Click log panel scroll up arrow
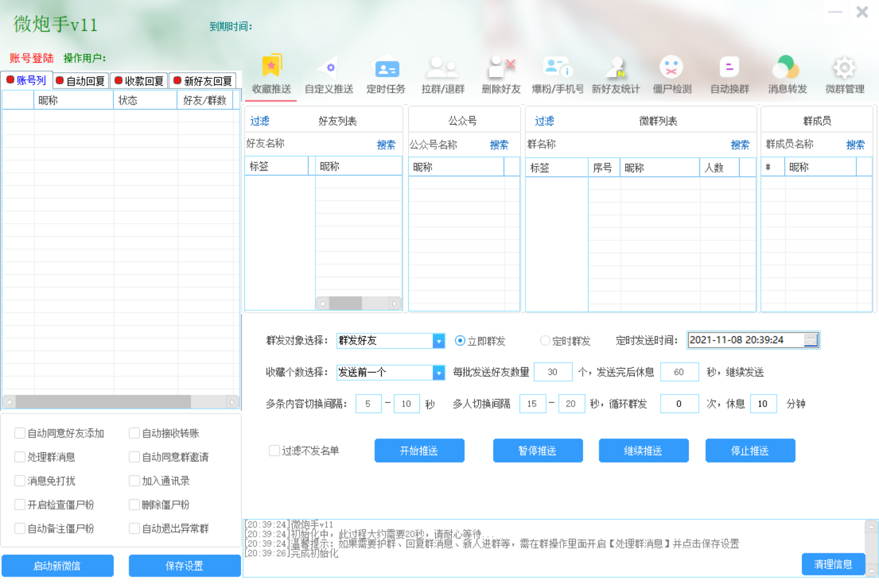The height and width of the screenshot is (588, 879). click(871, 527)
